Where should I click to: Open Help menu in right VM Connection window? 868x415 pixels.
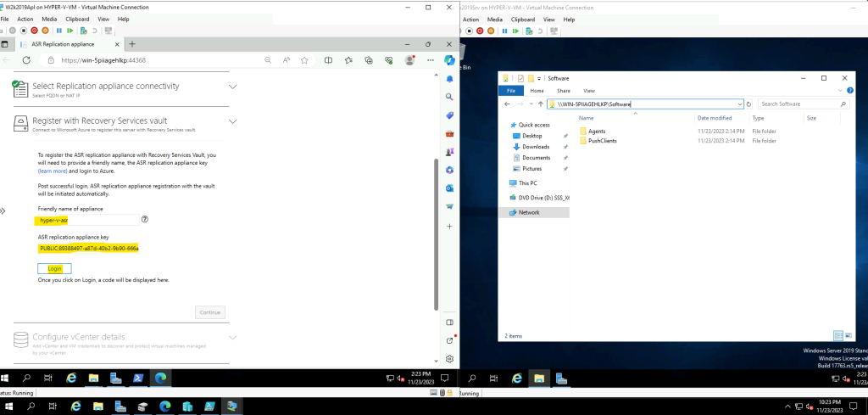(569, 20)
